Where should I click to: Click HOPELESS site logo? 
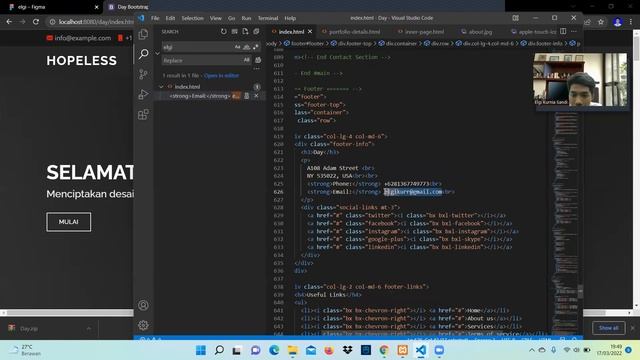[82, 60]
